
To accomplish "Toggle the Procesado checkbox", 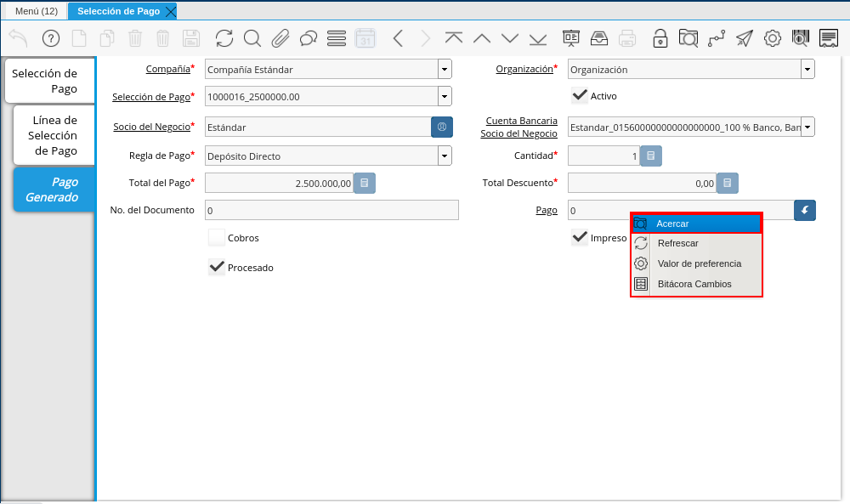I will [217, 267].
